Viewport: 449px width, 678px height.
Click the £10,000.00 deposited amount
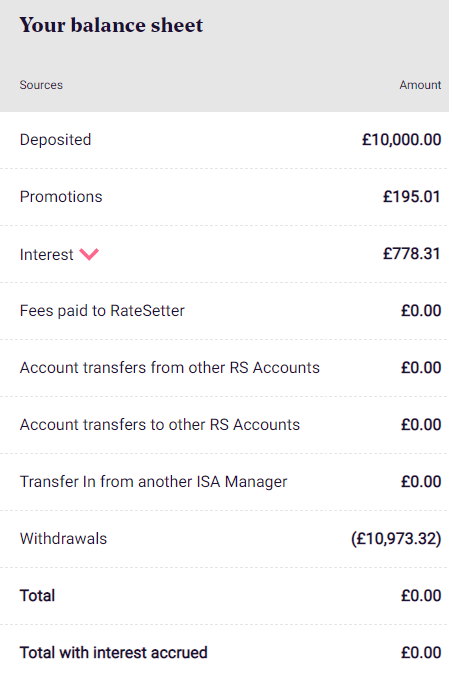tap(401, 140)
